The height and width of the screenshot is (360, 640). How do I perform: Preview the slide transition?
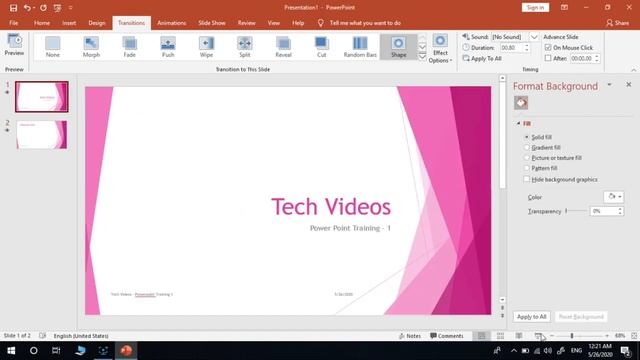click(x=14, y=45)
